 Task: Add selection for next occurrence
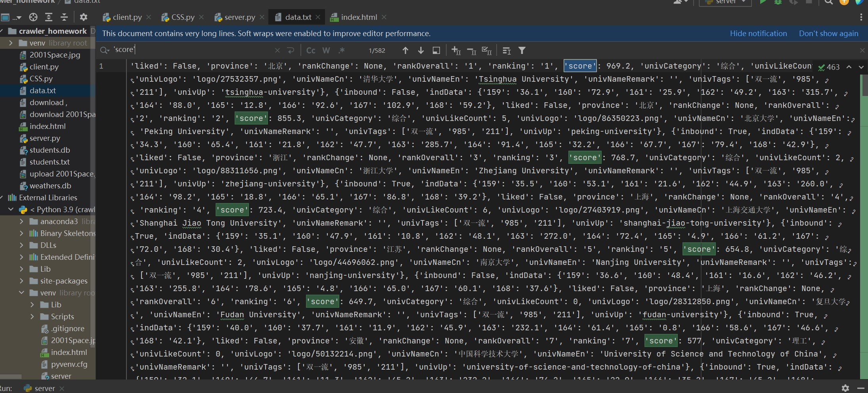pos(456,50)
